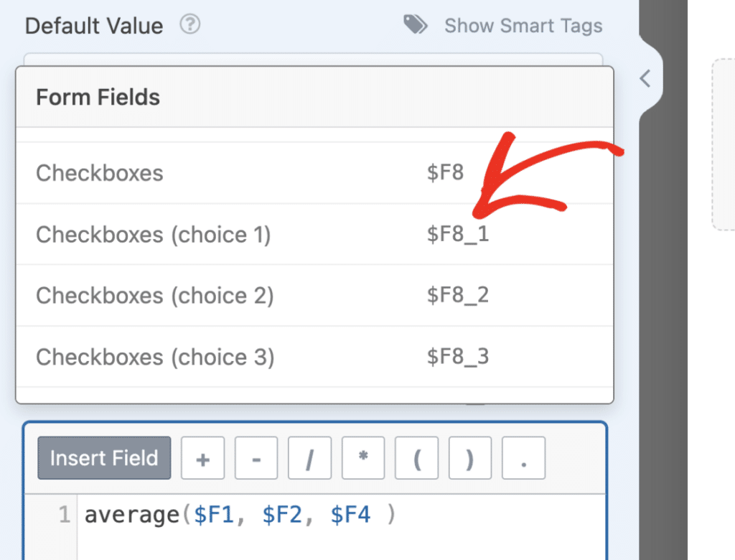Click the $F1 token in the average formula
Screen dimensions: 735x560
tap(215, 514)
